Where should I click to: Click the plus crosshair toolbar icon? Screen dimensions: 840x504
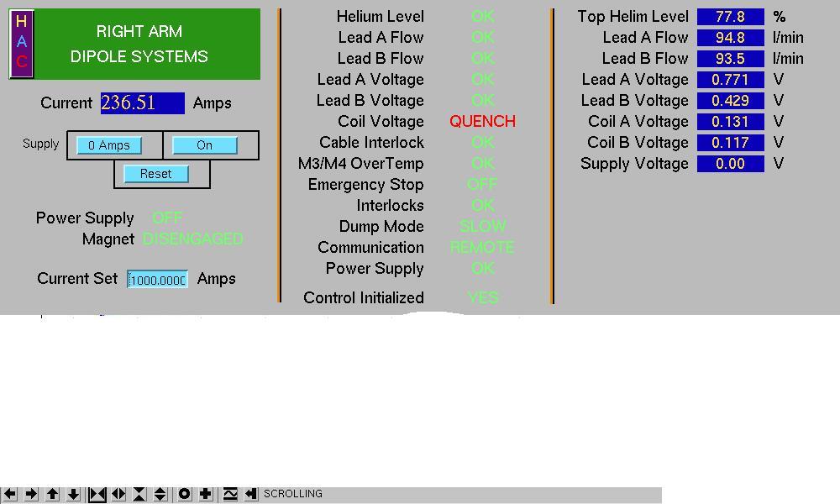(206, 494)
